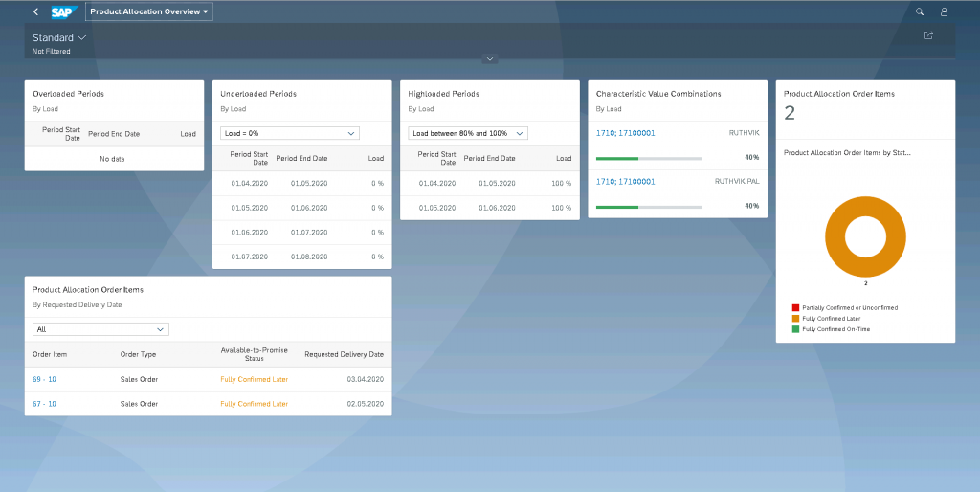Expand the Standard variant dropdown
The image size is (980, 492).
point(59,37)
